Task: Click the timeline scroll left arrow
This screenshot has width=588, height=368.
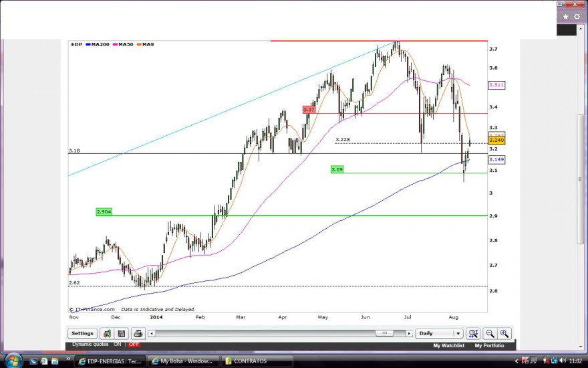Action: click(152, 333)
